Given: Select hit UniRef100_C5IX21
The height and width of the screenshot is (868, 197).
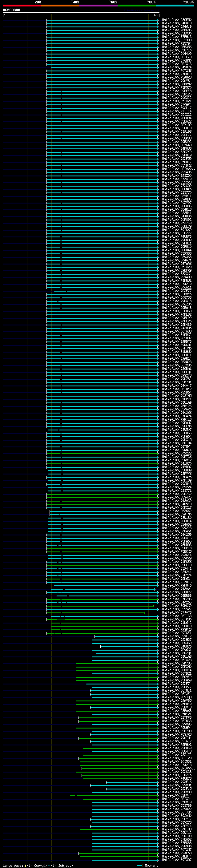Looking at the screenshot, I should (x=177, y=101).
